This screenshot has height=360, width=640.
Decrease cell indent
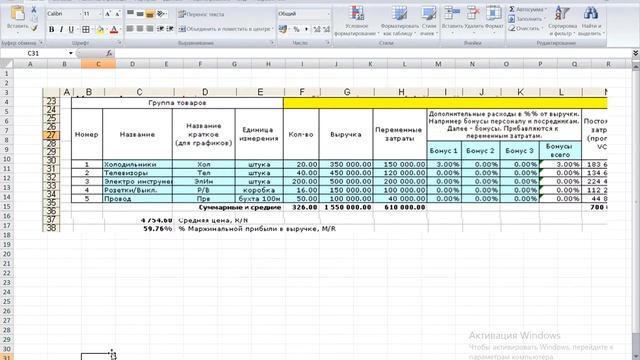coord(160,29)
